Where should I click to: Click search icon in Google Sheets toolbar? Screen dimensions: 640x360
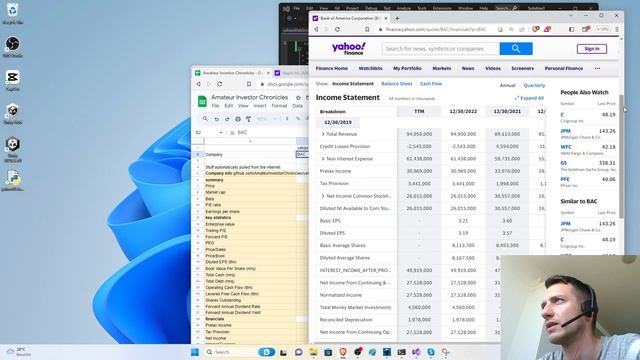point(205,119)
